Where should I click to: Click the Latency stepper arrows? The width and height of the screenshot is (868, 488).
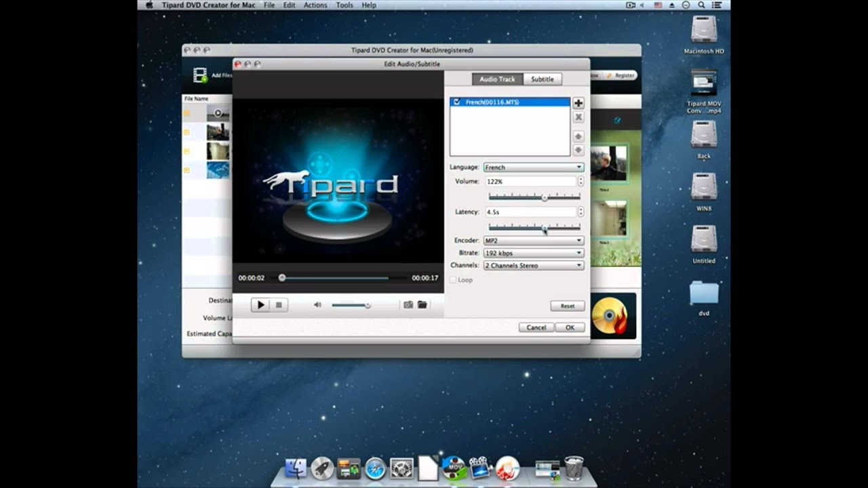[x=580, y=212]
